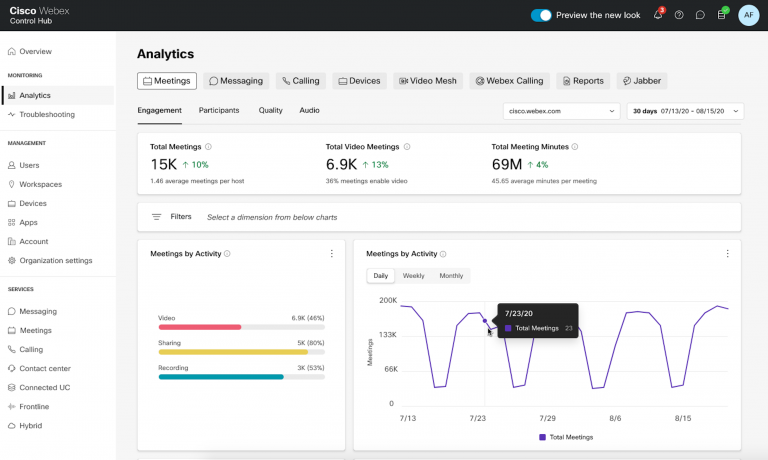Click info icon on bar chart Meetings by Activity
768x460 pixels.
227,254
